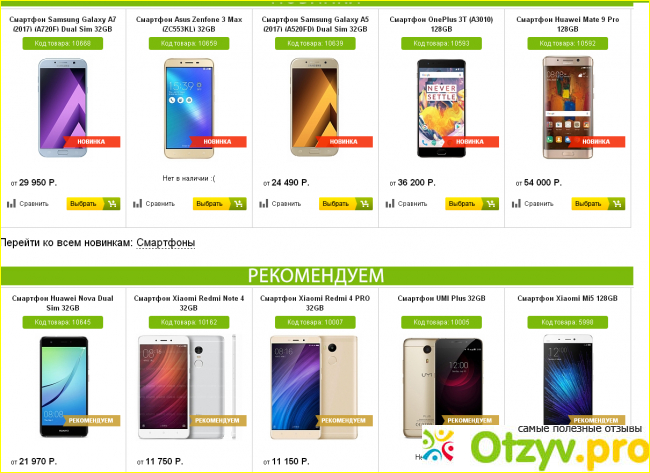
Task: Open the Xiaomi Mi5 128GB title link
Action: [x=567, y=298]
